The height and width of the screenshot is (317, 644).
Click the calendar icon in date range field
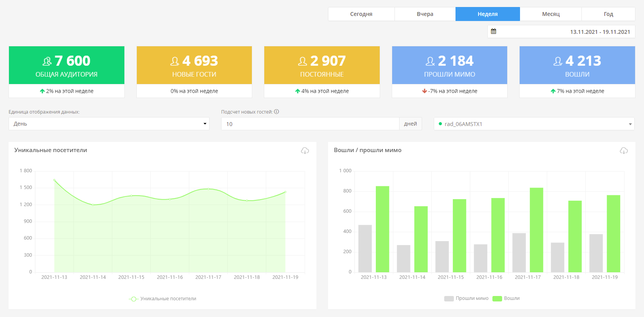tap(494, 32)
